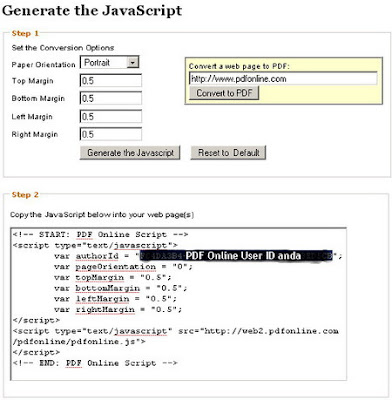Click the 'Step 1' legend text
This screenshot has height=400, width=392.
point(25,33)
